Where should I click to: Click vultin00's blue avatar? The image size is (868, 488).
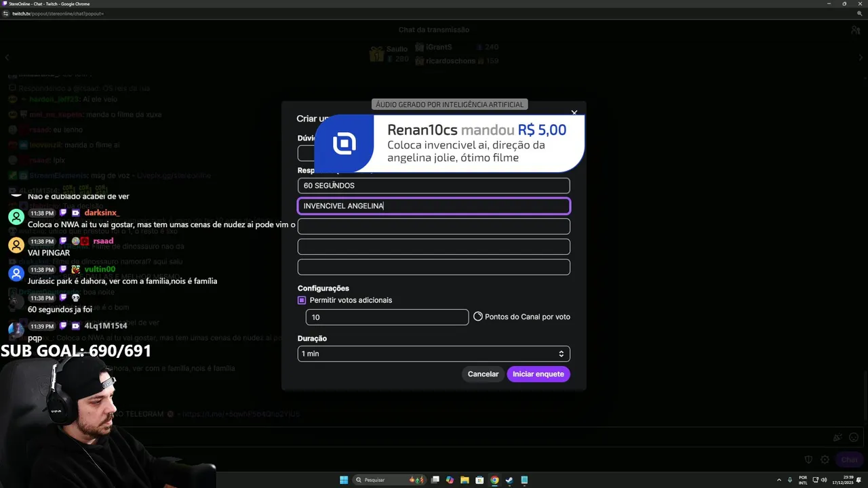(x=16, y=274)
